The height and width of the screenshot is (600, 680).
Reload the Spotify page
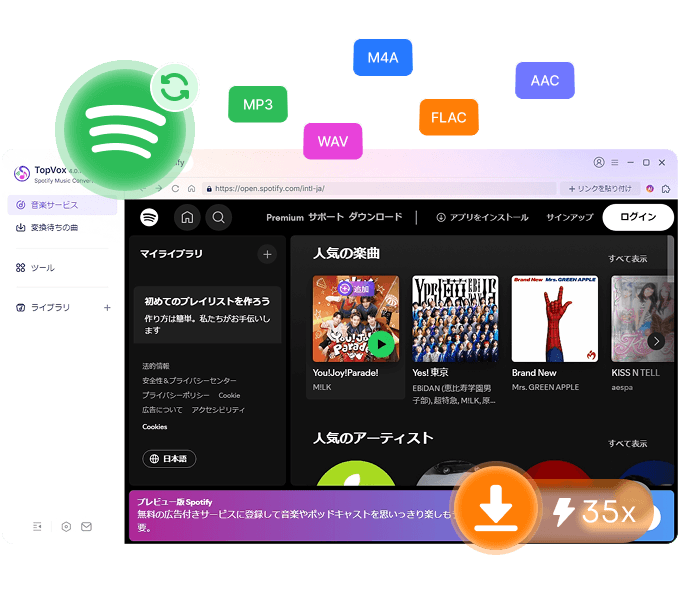(175, 188)
